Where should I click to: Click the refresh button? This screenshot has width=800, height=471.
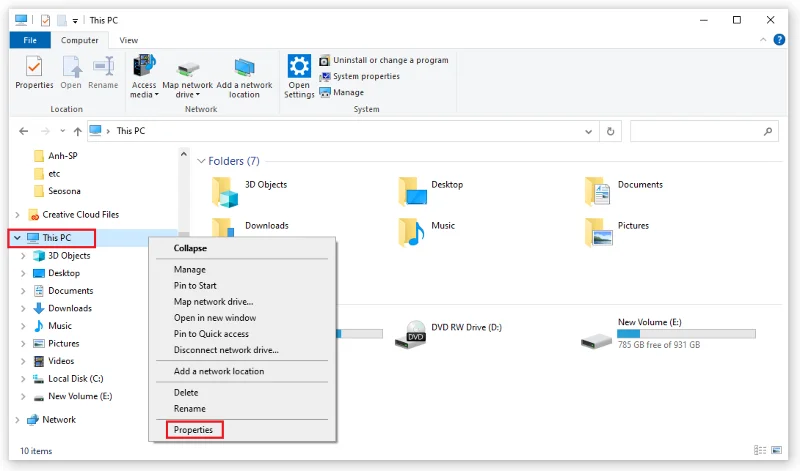click(x=610, y=132)
